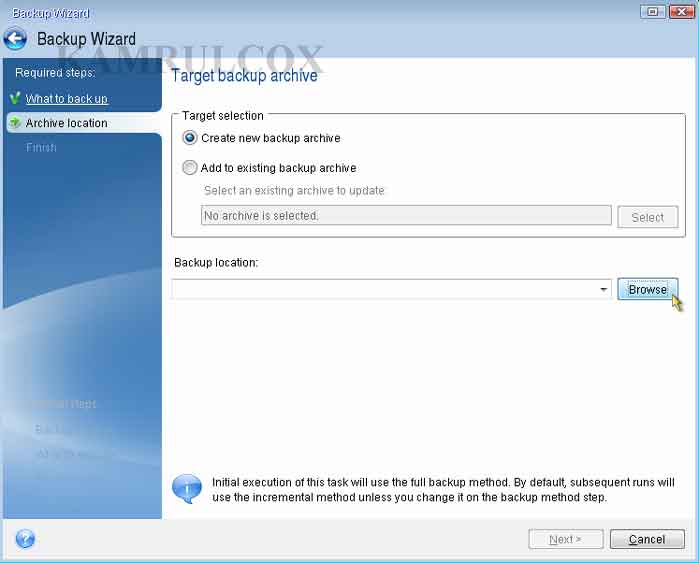Click the Required steps label
The width and height of the screenshot is (699, 563).
point(55,73)
